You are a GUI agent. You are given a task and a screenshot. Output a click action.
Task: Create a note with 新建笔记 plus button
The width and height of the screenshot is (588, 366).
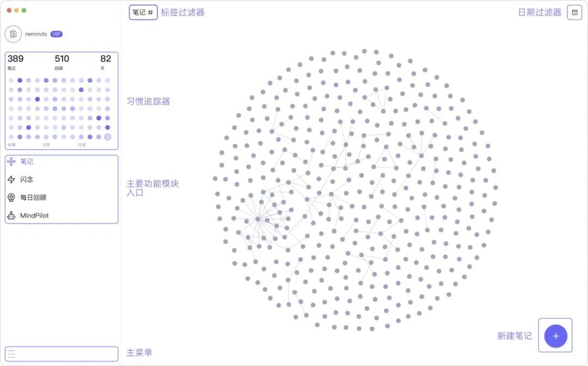coord(555,335)
